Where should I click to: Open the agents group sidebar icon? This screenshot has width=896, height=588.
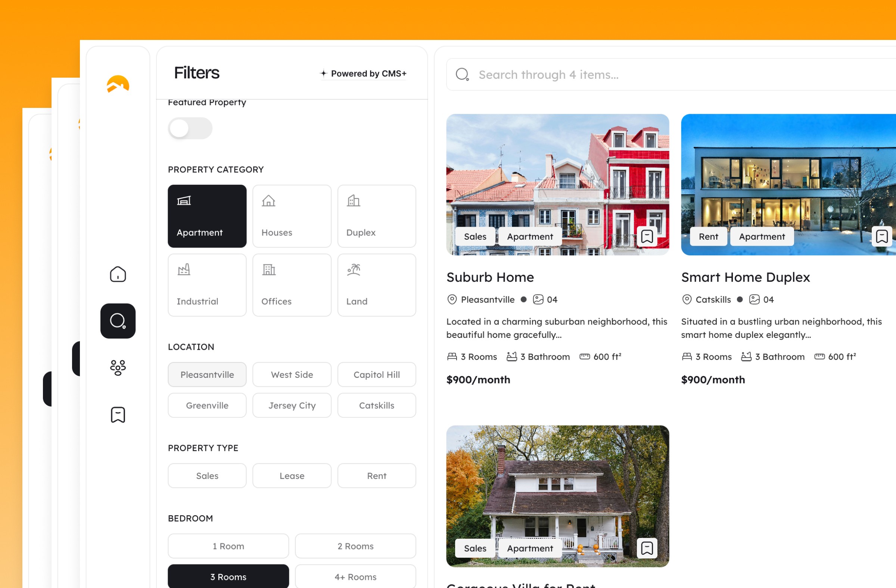[x=118, y=367]
